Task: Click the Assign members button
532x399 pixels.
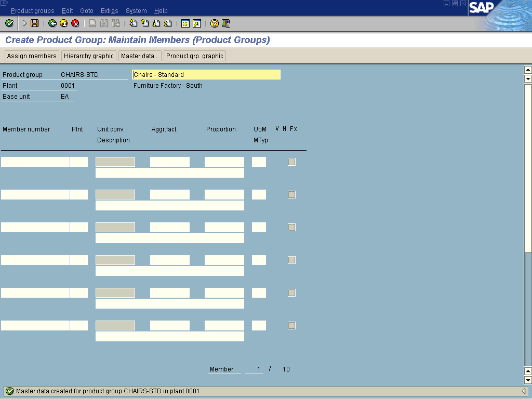Action: point(32,56)
